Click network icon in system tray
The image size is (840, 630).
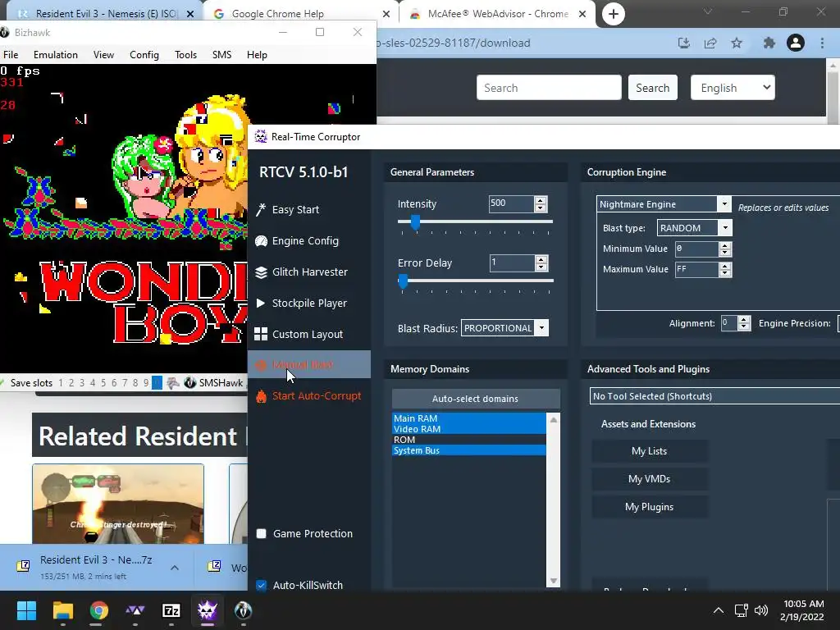741,610
